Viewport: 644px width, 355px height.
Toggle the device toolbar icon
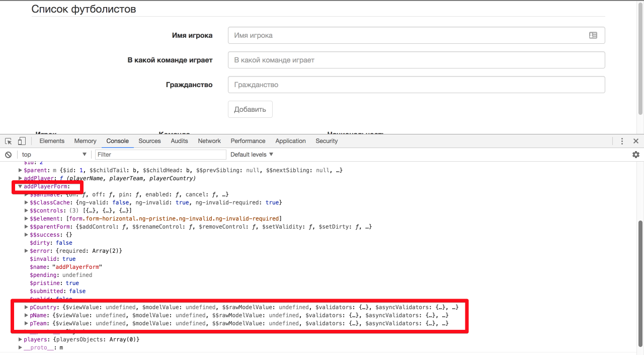coord(22,141)
